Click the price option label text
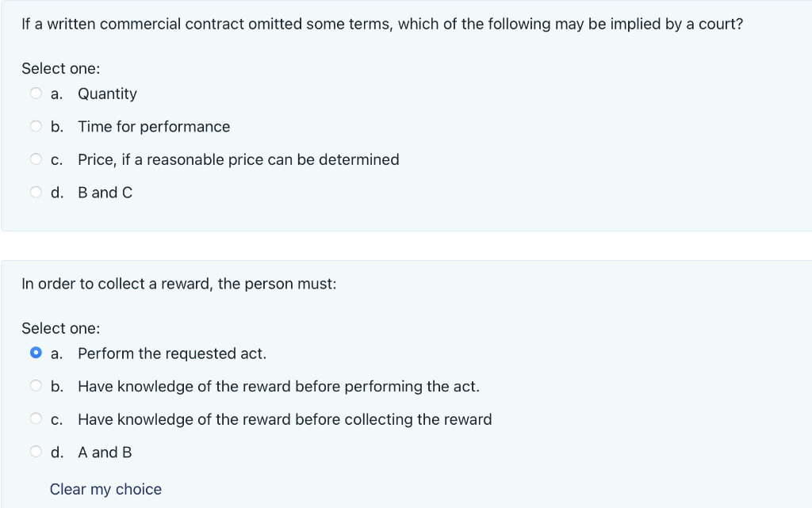The height and width of the screenshot is (508, 812). coord(238,159)
